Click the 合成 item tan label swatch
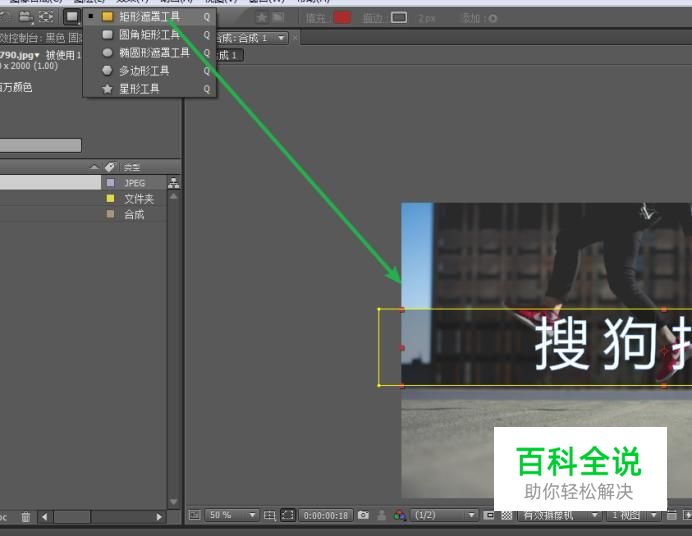 tap(110, 214)
